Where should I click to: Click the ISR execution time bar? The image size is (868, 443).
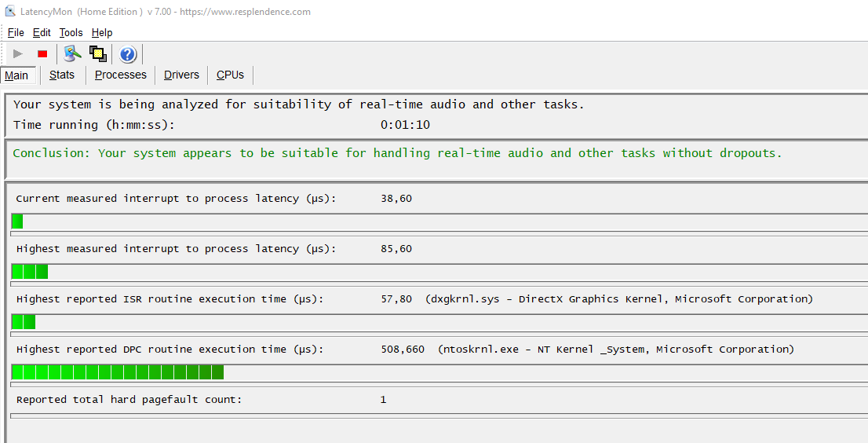tap(24, 322)
